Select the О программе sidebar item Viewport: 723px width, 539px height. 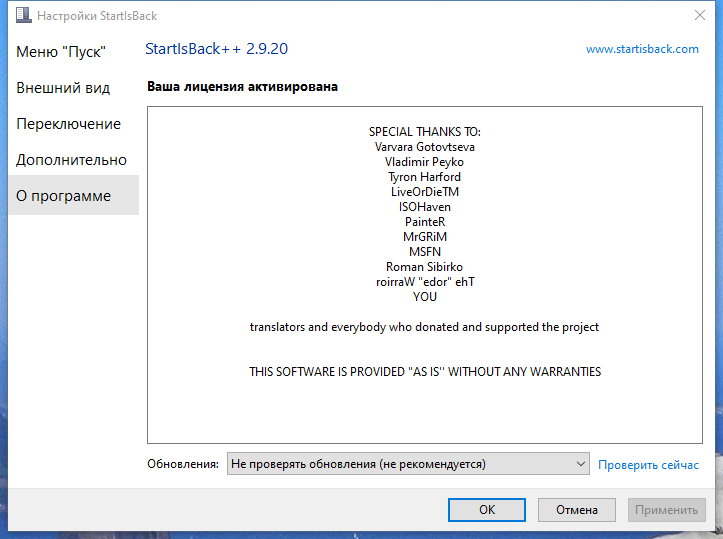pos(73,195)
